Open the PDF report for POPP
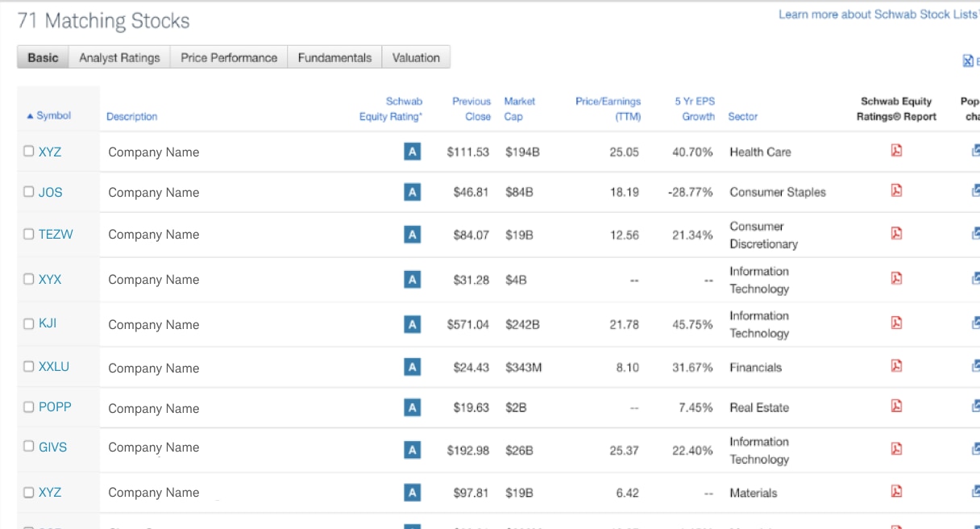980x529 pixels. [896, 406]
